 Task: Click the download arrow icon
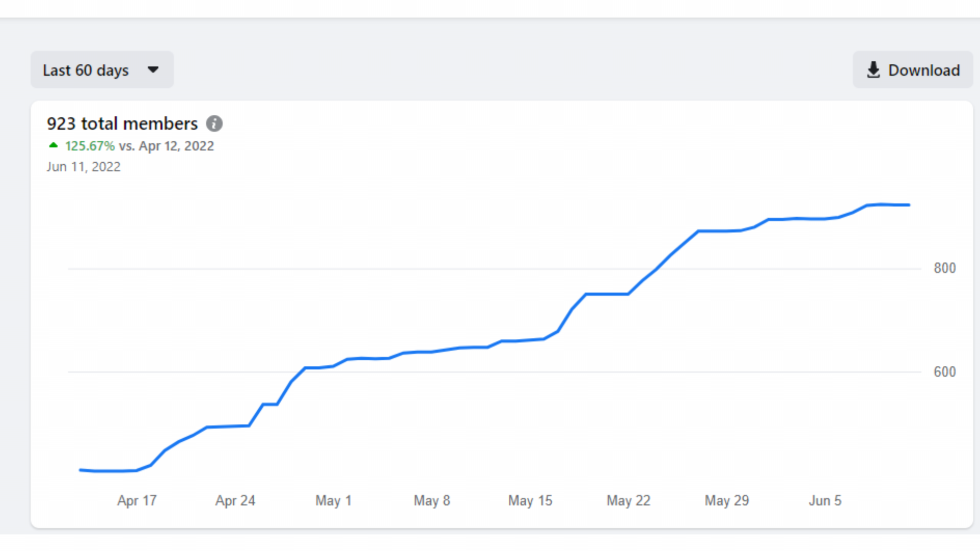(x=873, y=70)
